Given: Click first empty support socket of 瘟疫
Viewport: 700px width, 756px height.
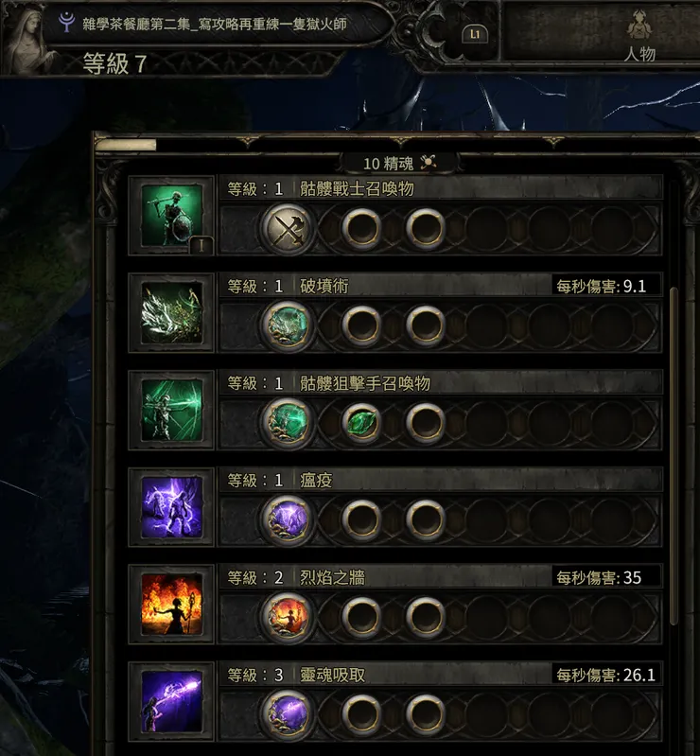Looking at the screenshot, I should point(361,519).
